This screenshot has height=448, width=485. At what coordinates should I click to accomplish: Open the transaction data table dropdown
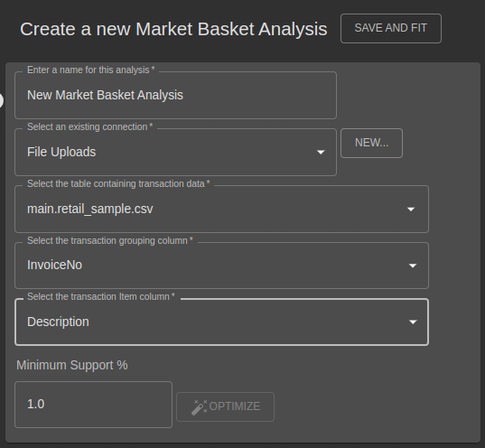(221, 210)
